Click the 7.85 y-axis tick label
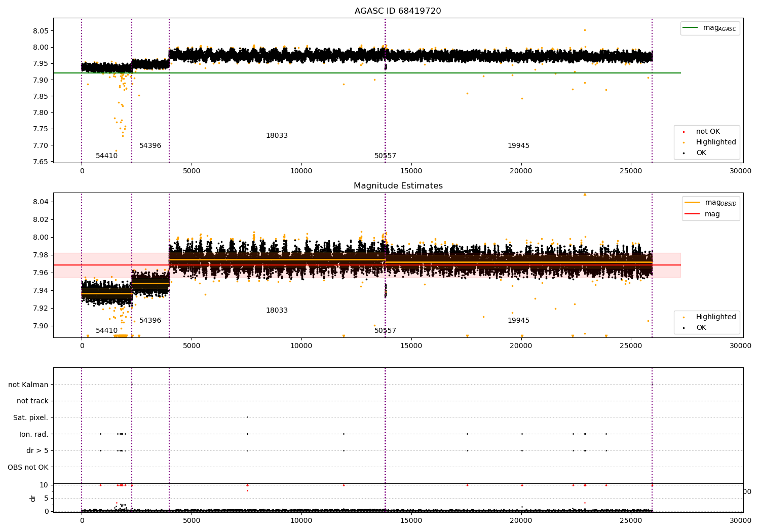 coord(40,96)
